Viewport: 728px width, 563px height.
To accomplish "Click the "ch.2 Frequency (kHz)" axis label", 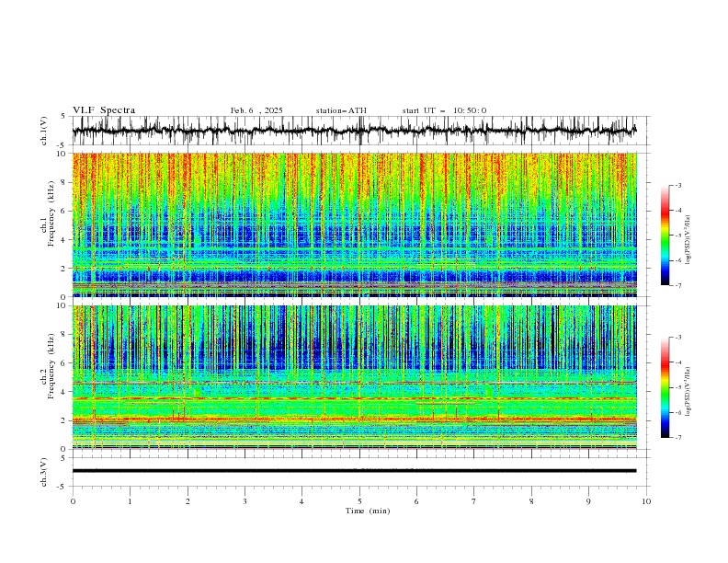I will 48,366.
